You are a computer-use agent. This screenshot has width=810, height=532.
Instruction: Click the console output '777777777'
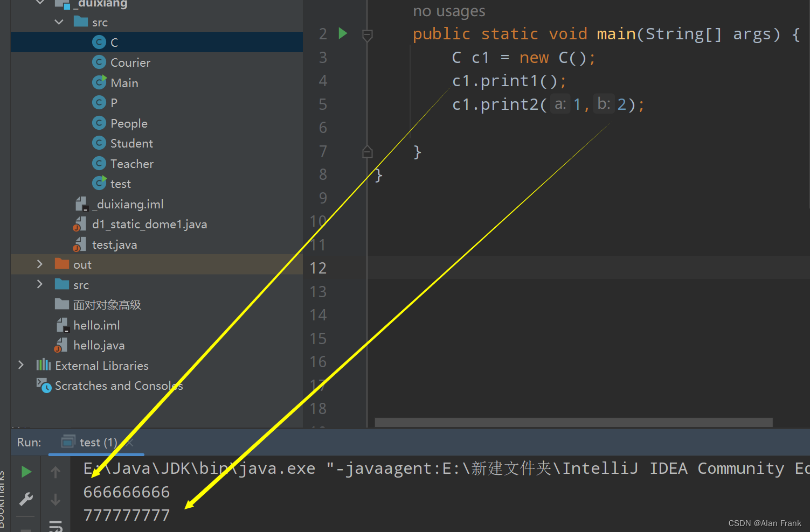click(127, 515)
